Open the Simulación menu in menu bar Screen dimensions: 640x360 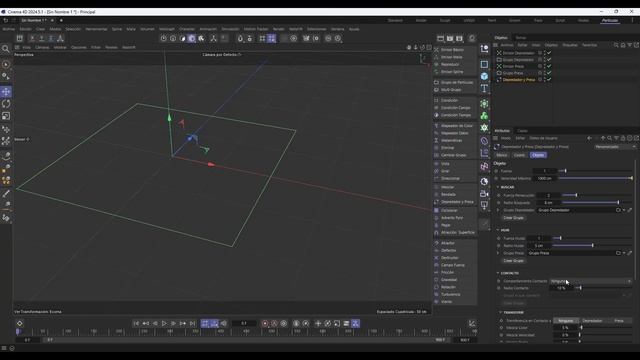point(230,29)
